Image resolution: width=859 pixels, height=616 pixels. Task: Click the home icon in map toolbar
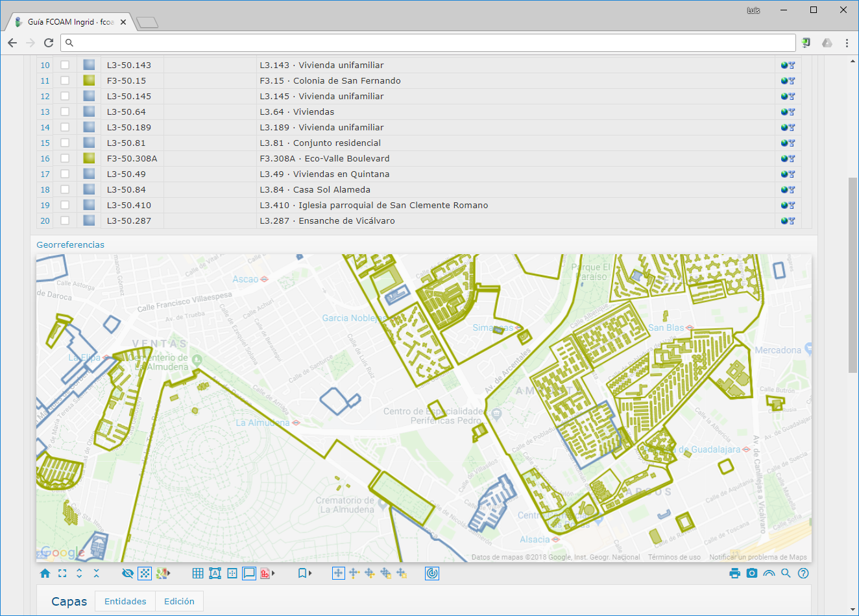tap(45, 573)
